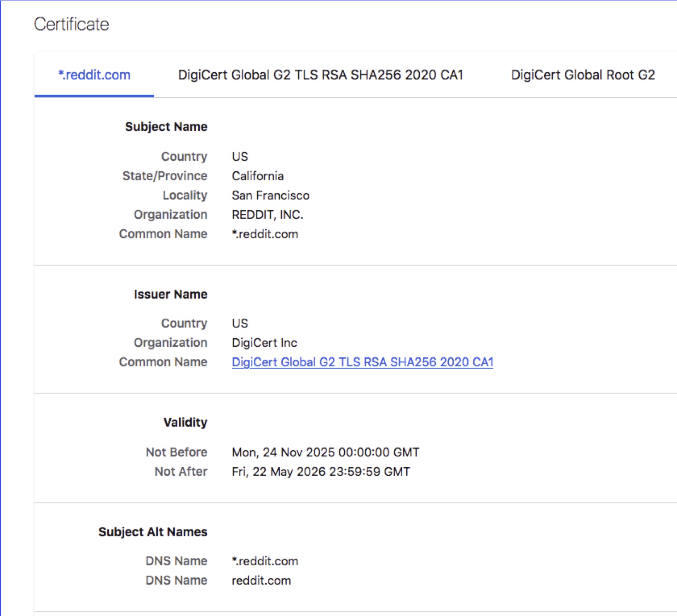Image resolution: width=677 pixels, height=616 pixels.
Task: Click the DNS Name label beside *.reddit.com
Action: tap(176, 561)
